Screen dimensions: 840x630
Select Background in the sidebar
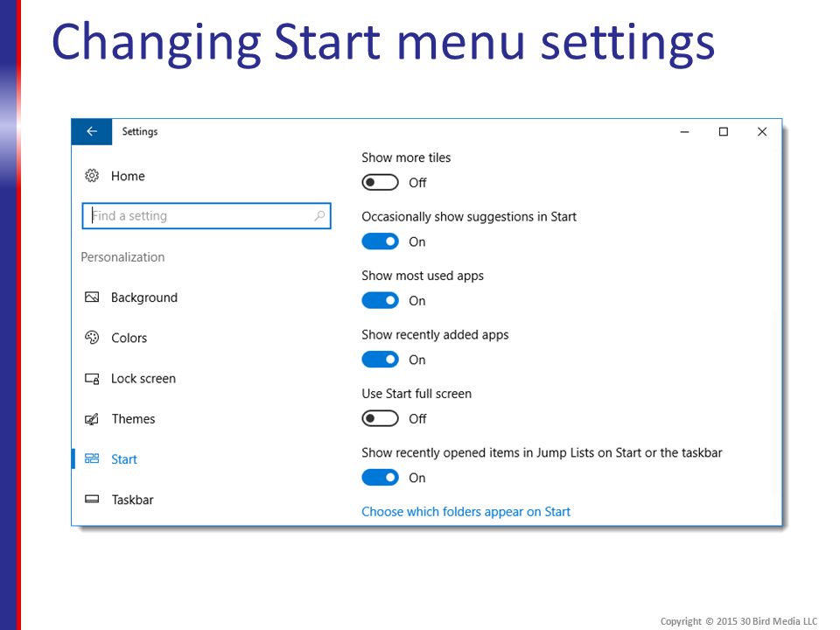tap(144, 297)
